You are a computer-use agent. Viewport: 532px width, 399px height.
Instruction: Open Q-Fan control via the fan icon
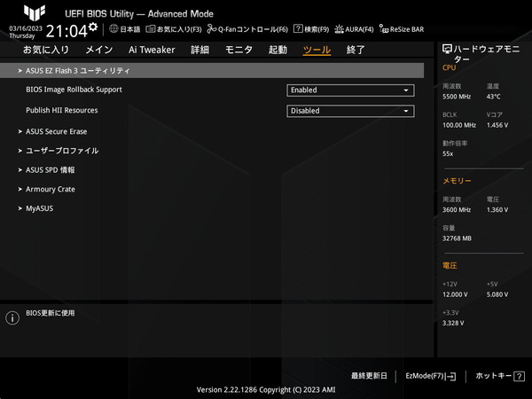(x=212, y=29)
